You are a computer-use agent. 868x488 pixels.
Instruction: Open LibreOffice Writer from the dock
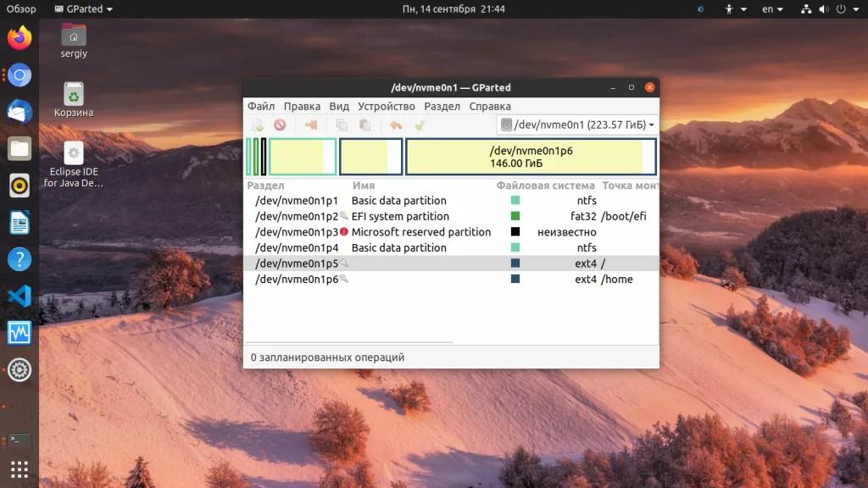[x=19, y=223]
